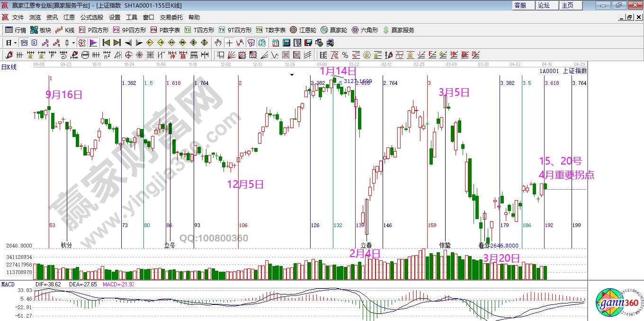Open the 六角形 hexagon chart tool
644x321 pixels.
click(365, 30)
